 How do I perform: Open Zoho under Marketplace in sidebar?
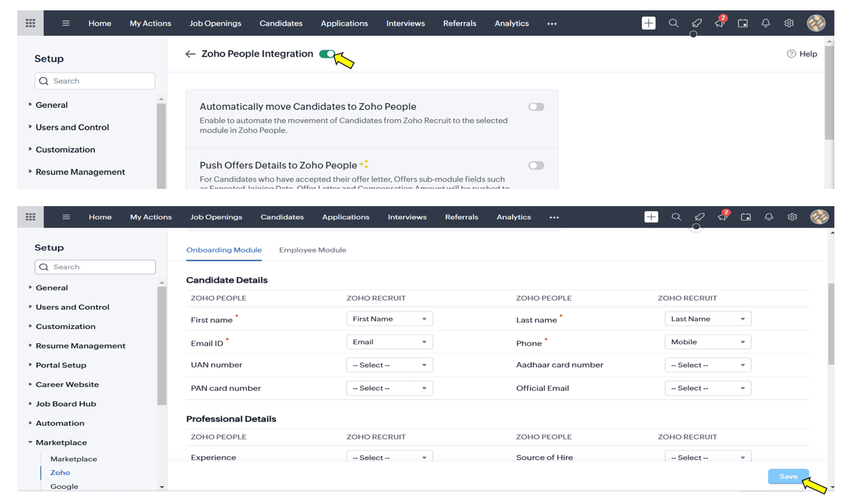pos(60,472)
